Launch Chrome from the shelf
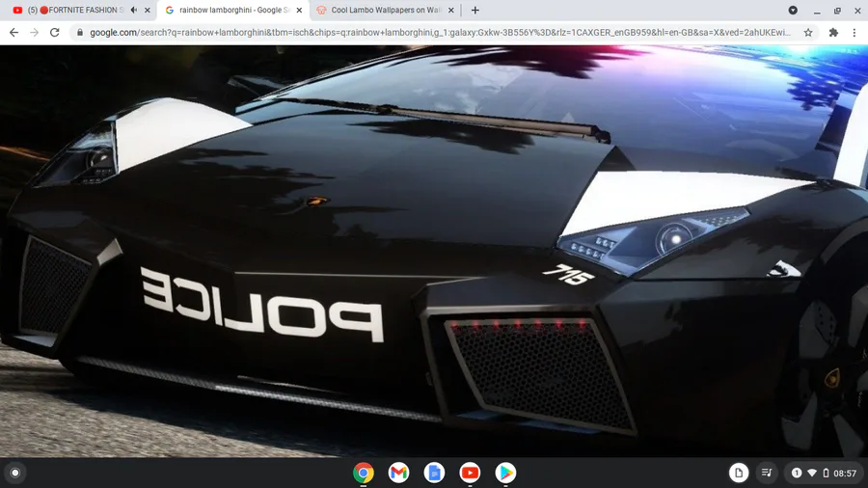Viewport: 868px width, 488px height. tap(364, 473)
